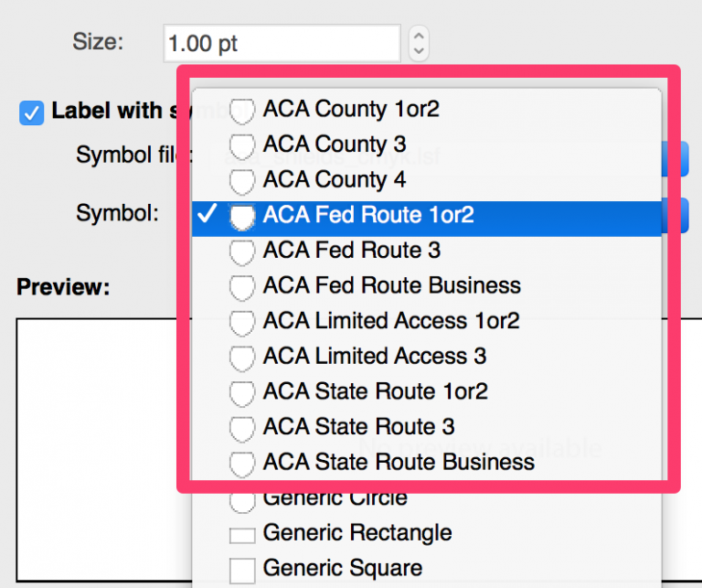Decrease size with the stepper down arrow
Image resolution: width=702 pixels, height=588 pixels.
click(419, 51)
